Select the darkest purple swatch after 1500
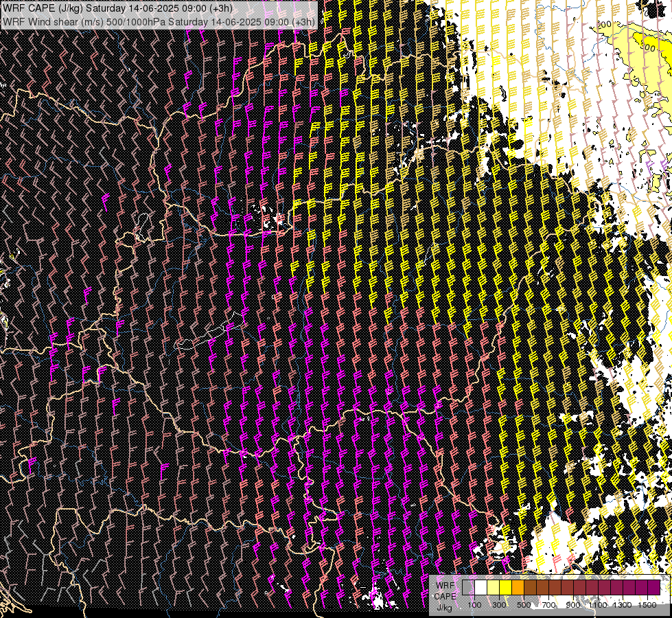 click(654, 587)
